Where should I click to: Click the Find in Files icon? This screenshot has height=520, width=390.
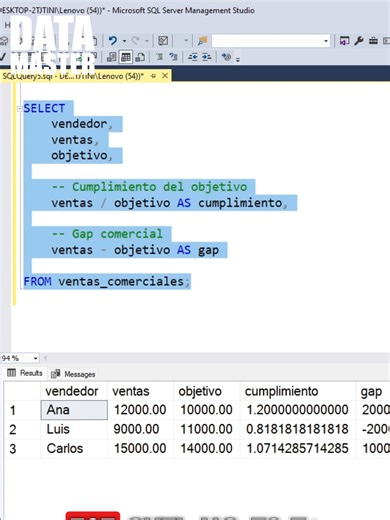point(202,41)
